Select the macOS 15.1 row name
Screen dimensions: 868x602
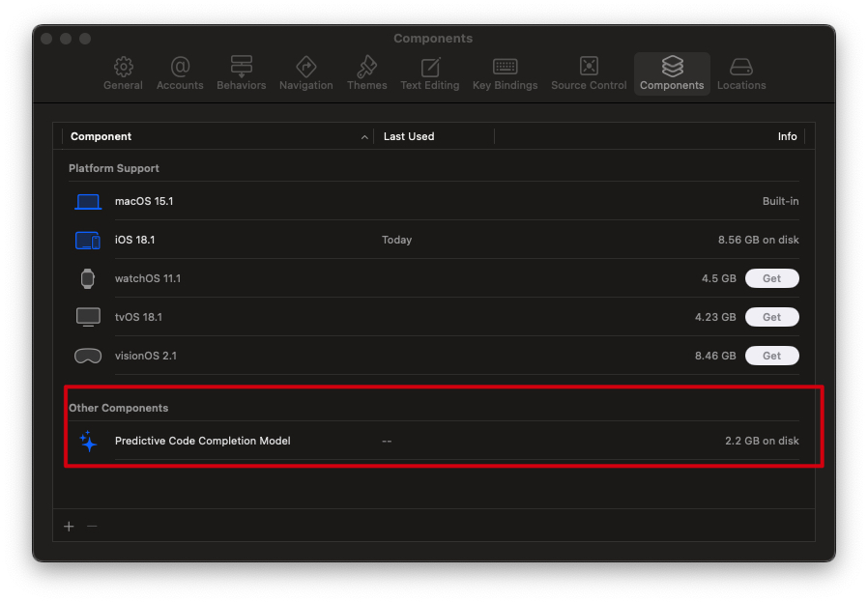(x=144, y=201)
